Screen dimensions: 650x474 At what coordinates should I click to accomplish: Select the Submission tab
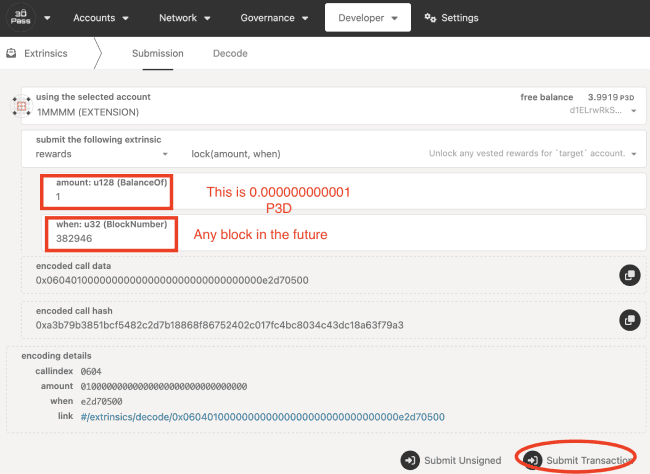point(157,53)
